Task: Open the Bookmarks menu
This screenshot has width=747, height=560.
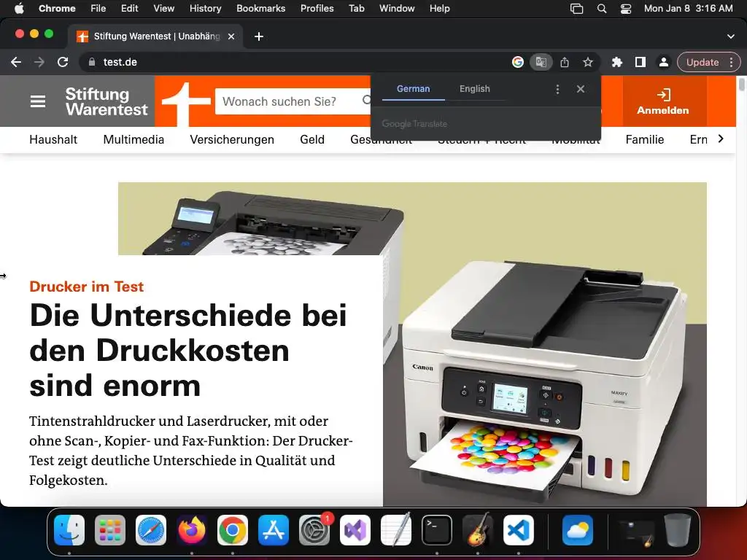Action: tap(260, 8)
